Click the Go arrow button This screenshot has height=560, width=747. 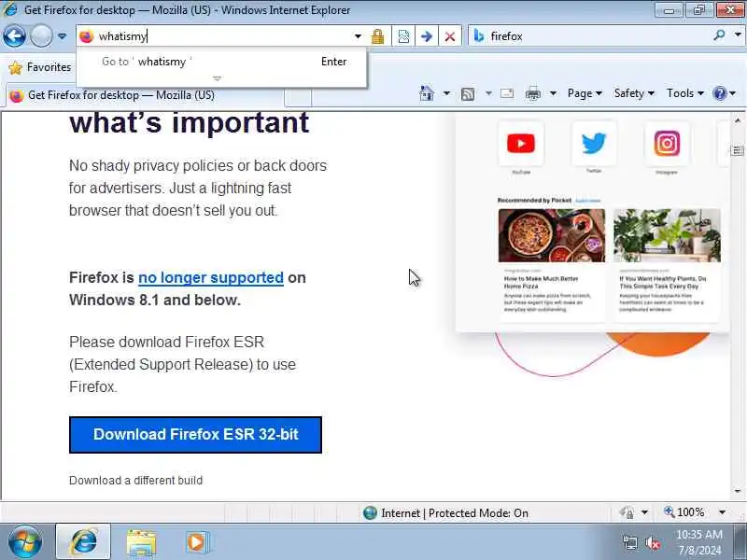[x=427, y=36]
